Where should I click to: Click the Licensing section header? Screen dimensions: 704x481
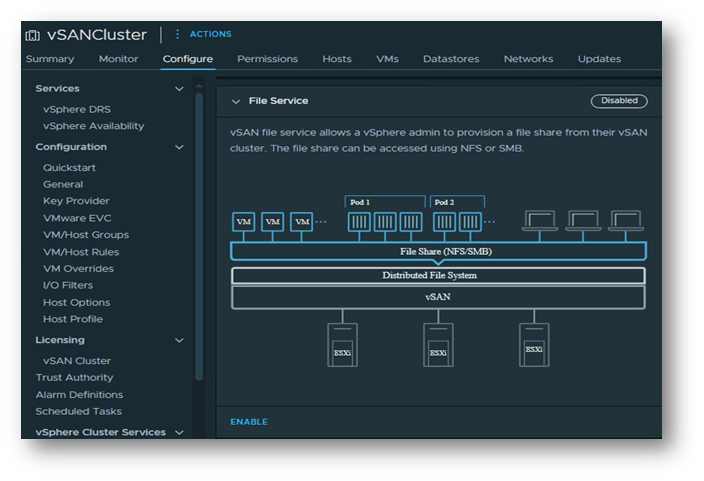tap(60, 340)
